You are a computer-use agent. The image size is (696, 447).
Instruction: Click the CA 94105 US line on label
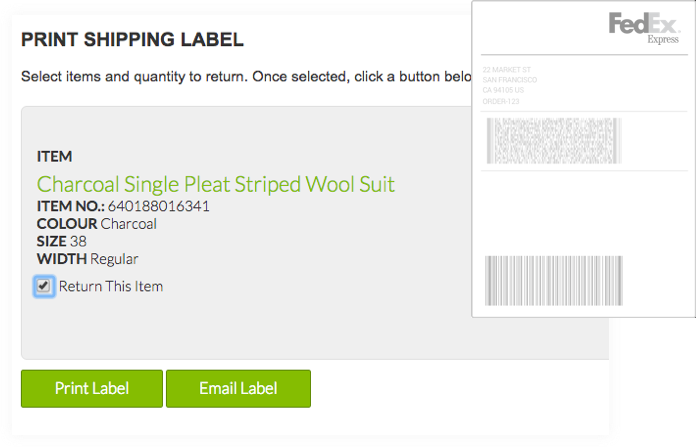(x=503, y=90)
